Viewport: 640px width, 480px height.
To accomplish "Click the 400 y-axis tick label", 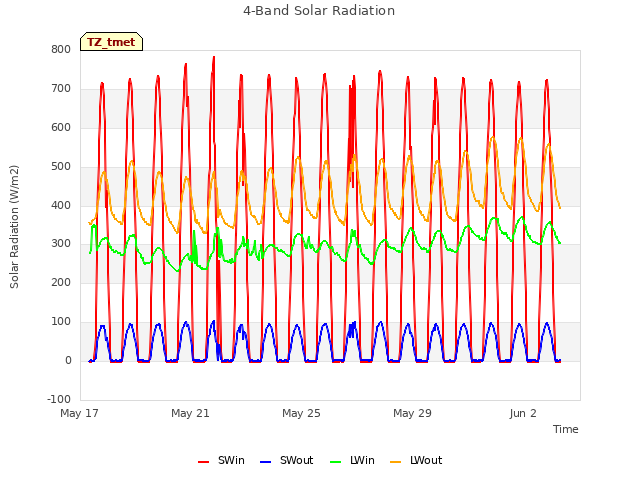I will click(61, 205).
